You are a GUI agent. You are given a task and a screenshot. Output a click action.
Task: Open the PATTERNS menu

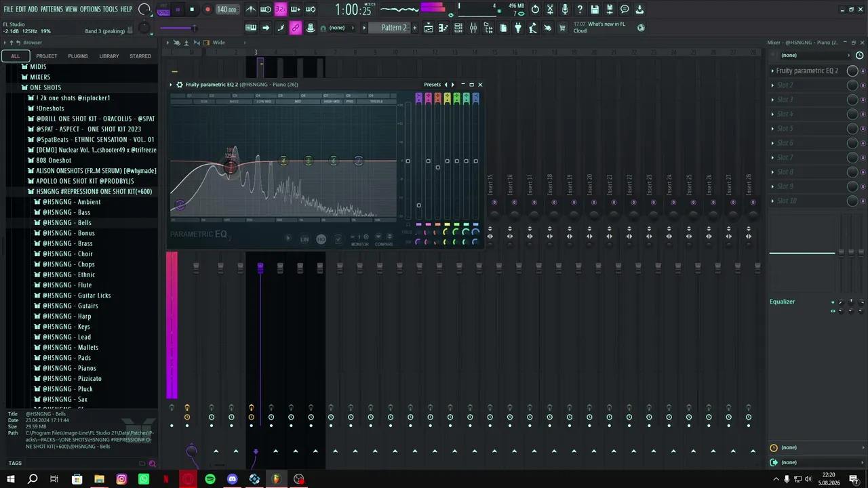point(52,9)
